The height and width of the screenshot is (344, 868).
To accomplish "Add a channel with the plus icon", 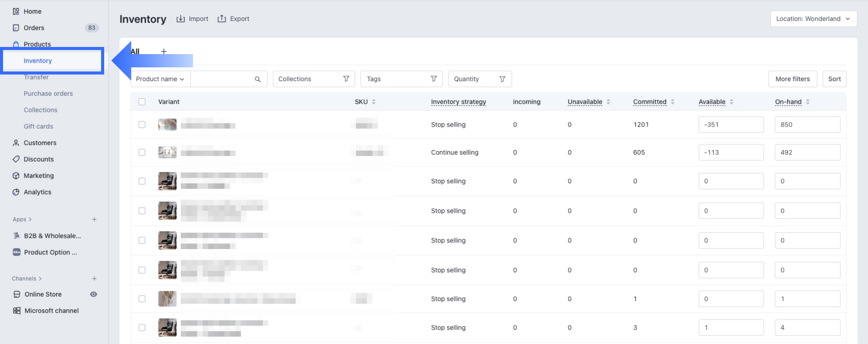I will pyautogui.click(x=94, y=279).
